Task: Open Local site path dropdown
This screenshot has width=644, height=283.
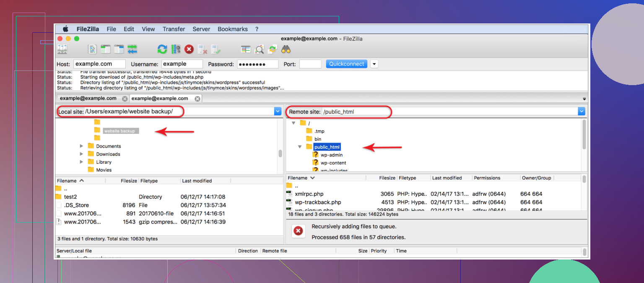Action: tap(278, 111)
